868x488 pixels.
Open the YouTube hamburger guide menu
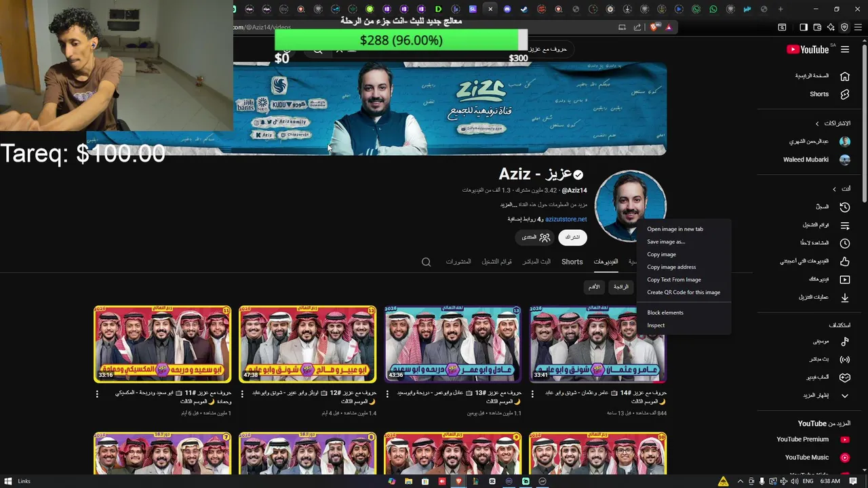pos(845,49)
